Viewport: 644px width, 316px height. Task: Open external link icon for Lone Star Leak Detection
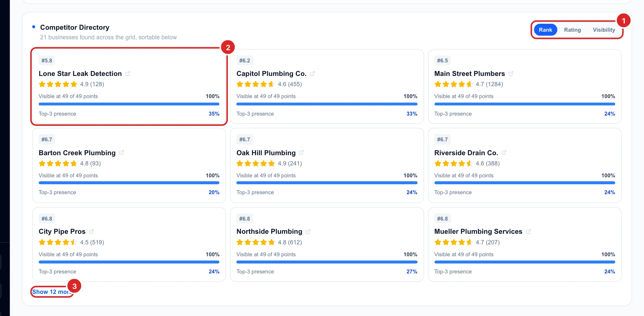click(x=127, y=74)
